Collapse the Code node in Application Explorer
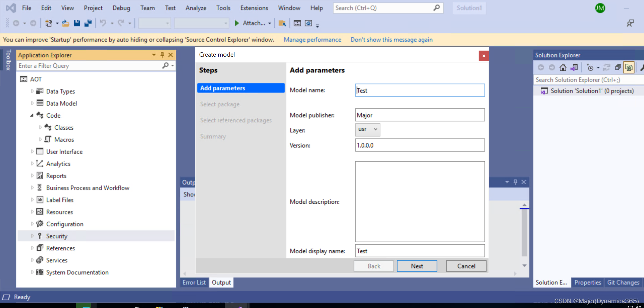This screenshot has height=308, width=644. click(32, 115)
